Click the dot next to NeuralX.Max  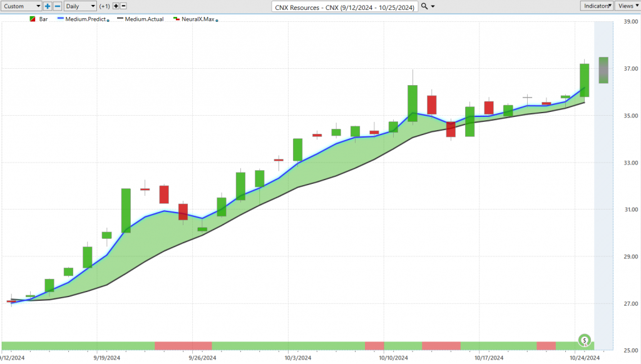(x=217, y=21)
